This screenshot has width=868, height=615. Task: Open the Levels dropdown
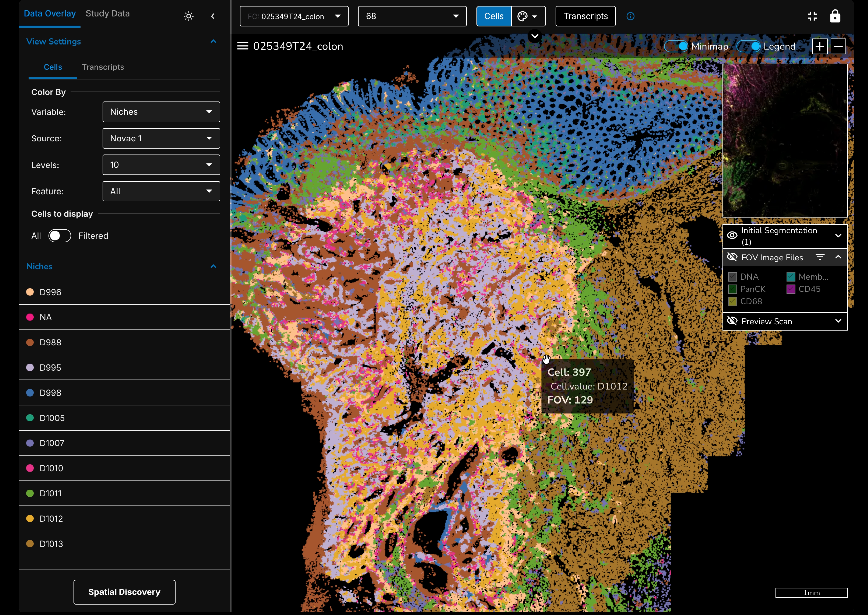(161, 165)
